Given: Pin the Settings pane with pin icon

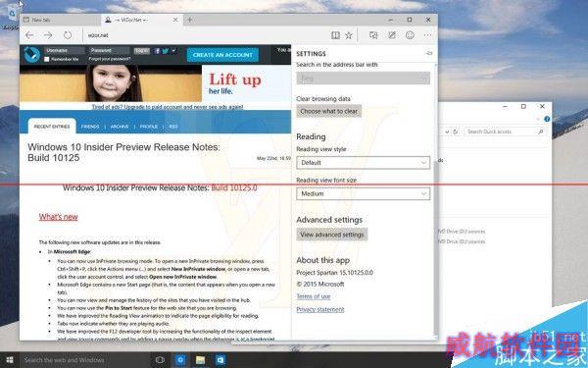Looking at the screenshot, I should 429,54.
